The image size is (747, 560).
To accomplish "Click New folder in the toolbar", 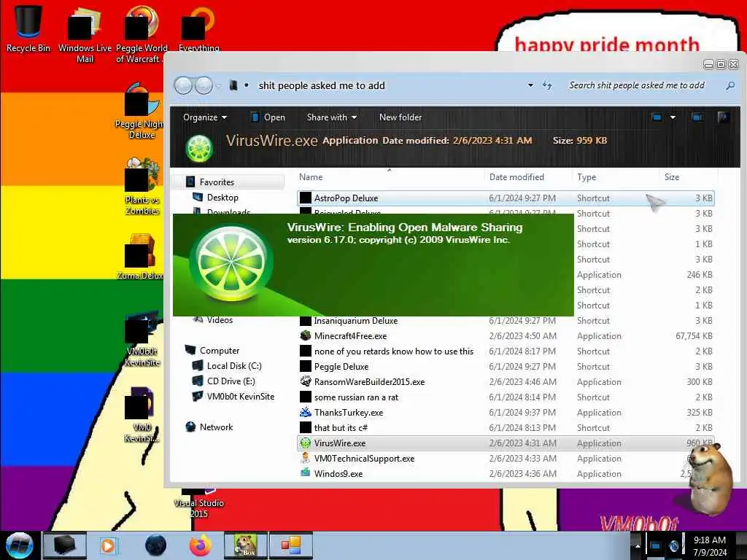I will coord(400,117).
